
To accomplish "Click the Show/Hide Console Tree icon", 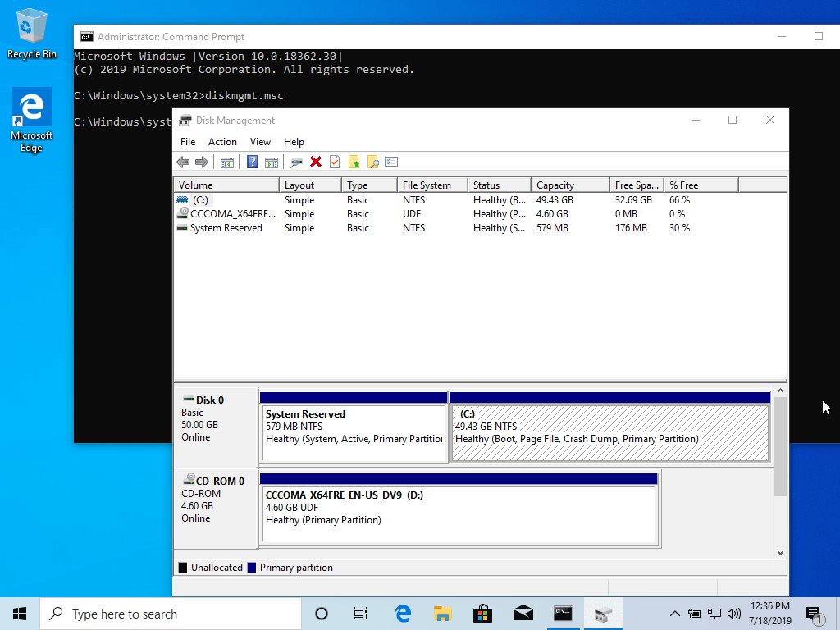I will 227,162.
